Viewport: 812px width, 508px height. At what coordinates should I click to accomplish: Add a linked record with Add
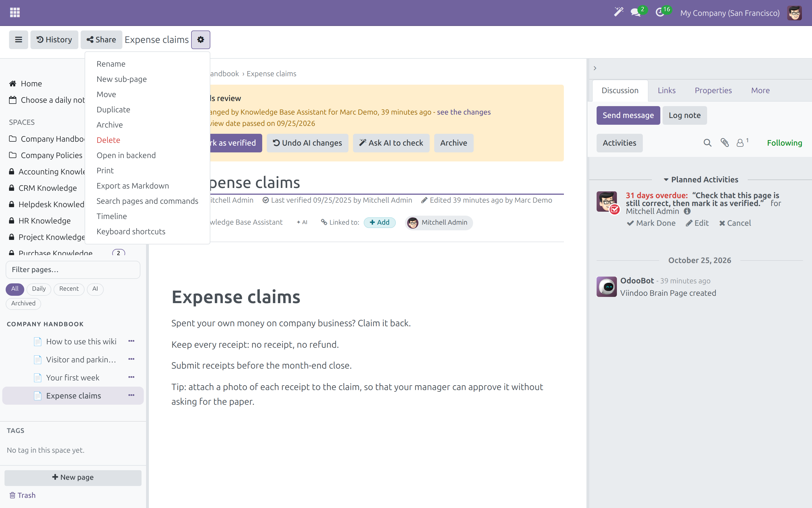(x=379, y=222)
